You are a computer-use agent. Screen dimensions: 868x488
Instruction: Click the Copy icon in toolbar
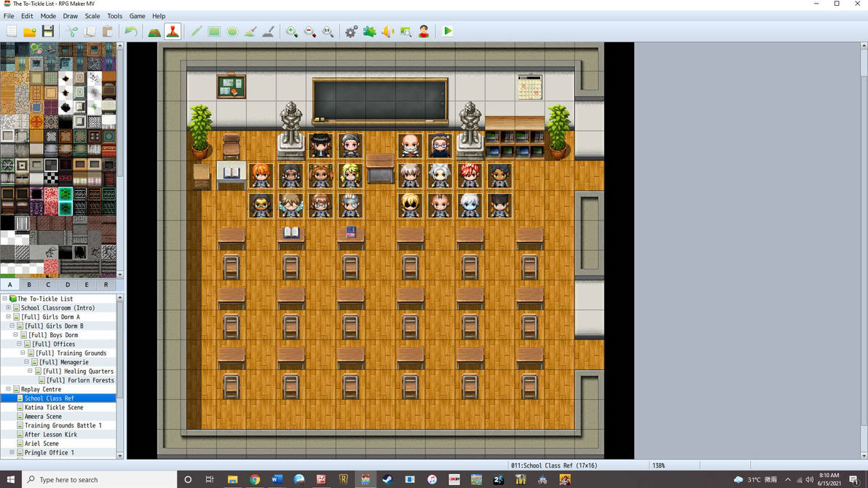[x=90, y=31]
